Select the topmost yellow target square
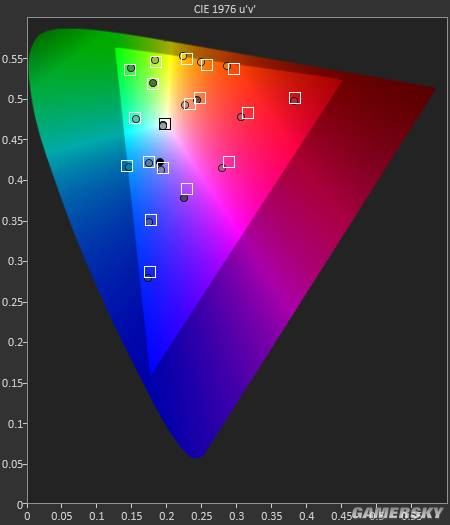The width and height of the screenshot is (450, 525). (x=187, y=59)
